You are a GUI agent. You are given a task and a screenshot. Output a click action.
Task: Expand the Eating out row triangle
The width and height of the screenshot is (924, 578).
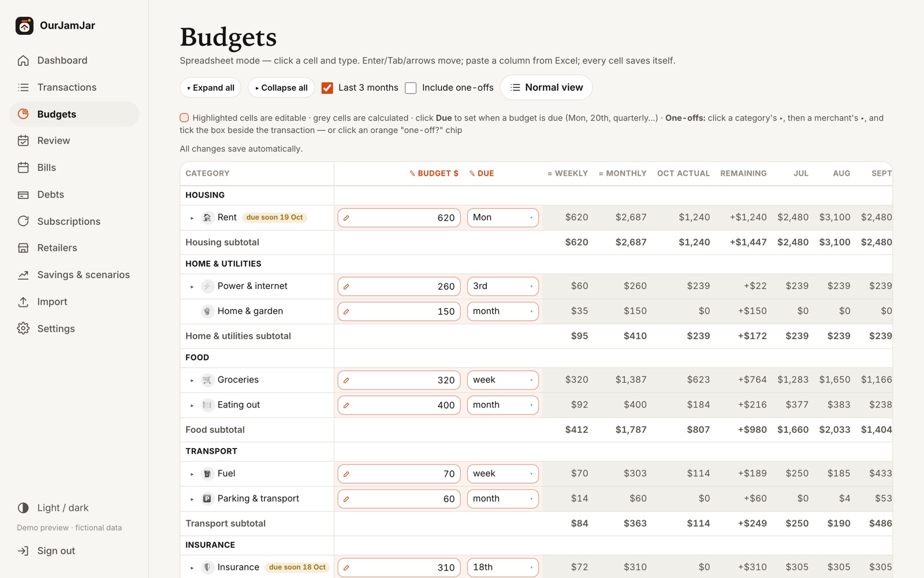coord(192,406)
